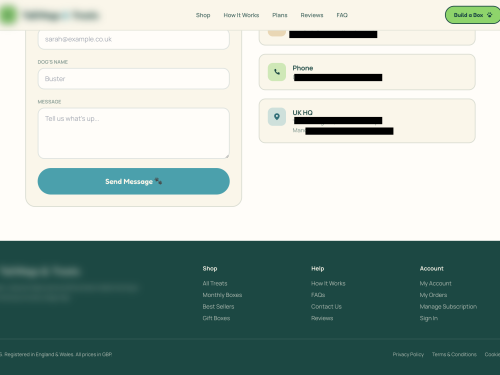Open Reviews in the top navigation
The height and width of the screenshot is (375, 500).
pyautogui.click(x=312, y=15)
